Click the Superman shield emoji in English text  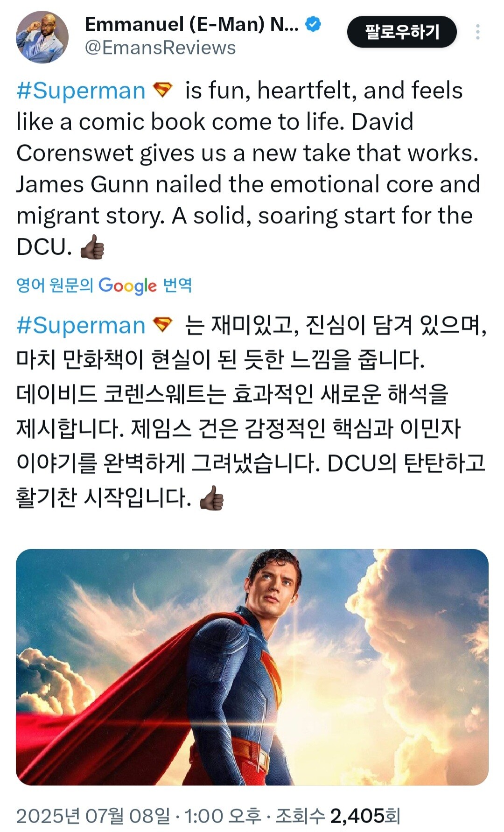[x=163, y=90]
